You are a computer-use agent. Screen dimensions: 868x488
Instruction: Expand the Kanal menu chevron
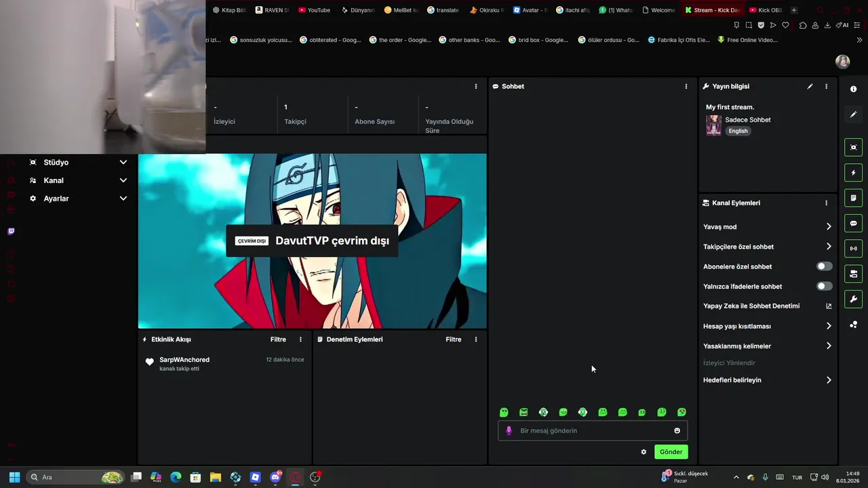(123, 180)
